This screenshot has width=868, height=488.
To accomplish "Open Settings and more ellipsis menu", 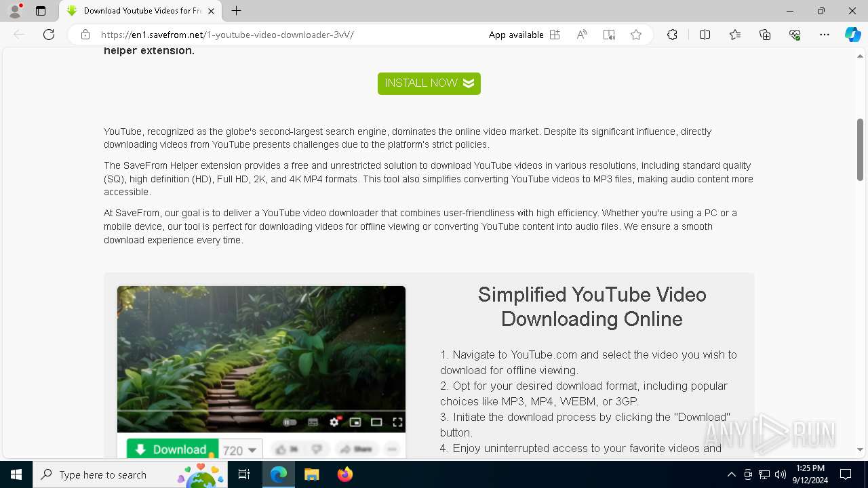I will coord(825,35).
